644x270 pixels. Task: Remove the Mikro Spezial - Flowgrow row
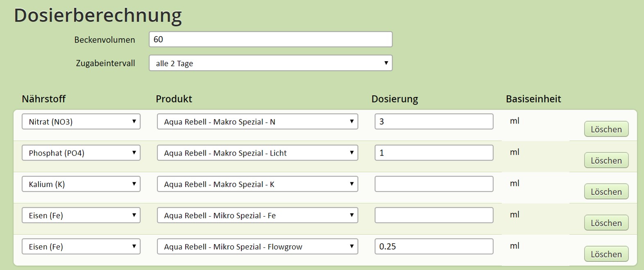pyautogui.click(x=606, y=254)
